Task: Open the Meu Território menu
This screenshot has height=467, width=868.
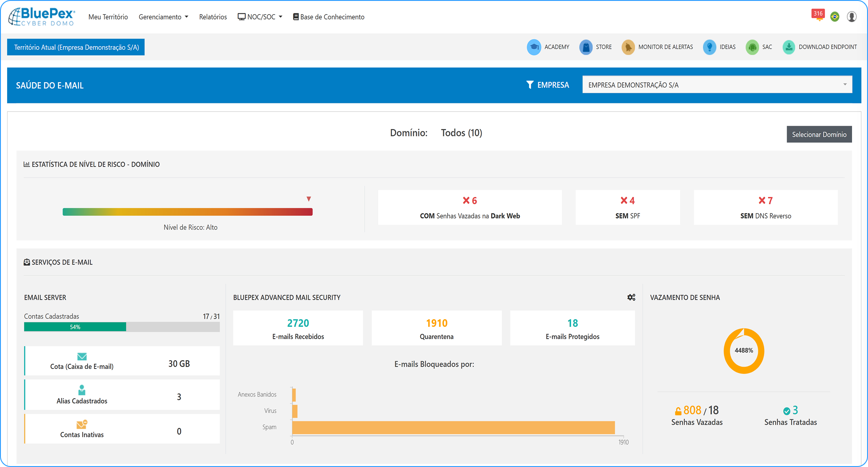Action: tap(108, 17)
